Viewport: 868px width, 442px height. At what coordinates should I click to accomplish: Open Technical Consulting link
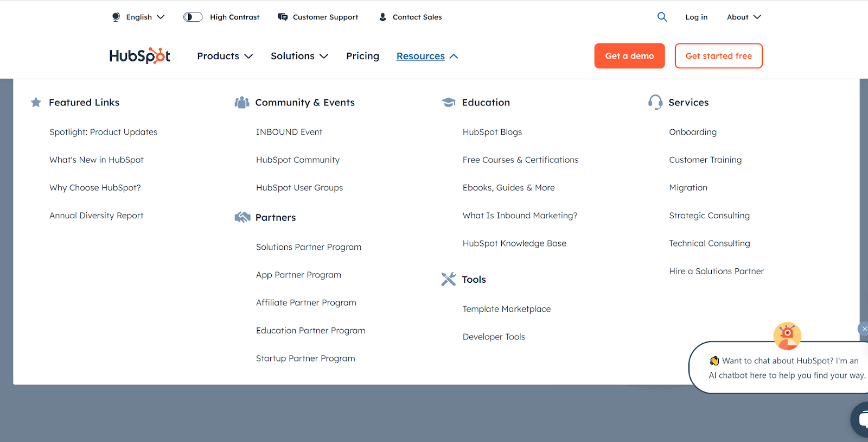[x=710, y=243]
